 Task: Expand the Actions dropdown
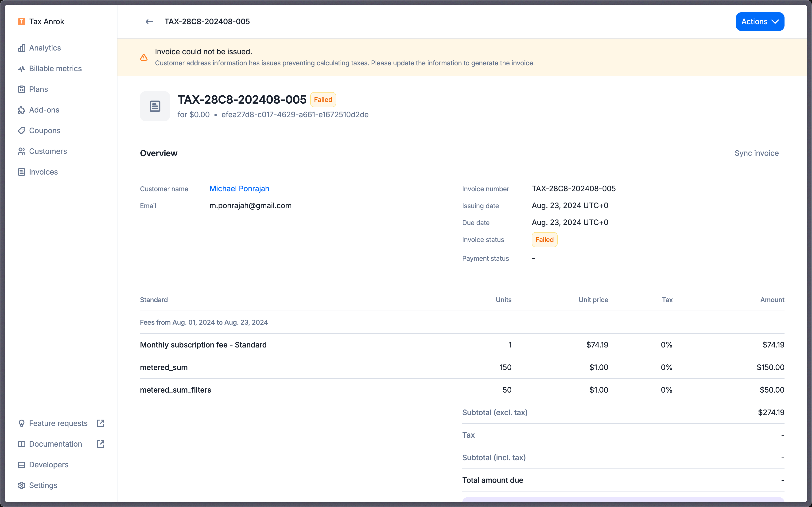click(760, 22)
